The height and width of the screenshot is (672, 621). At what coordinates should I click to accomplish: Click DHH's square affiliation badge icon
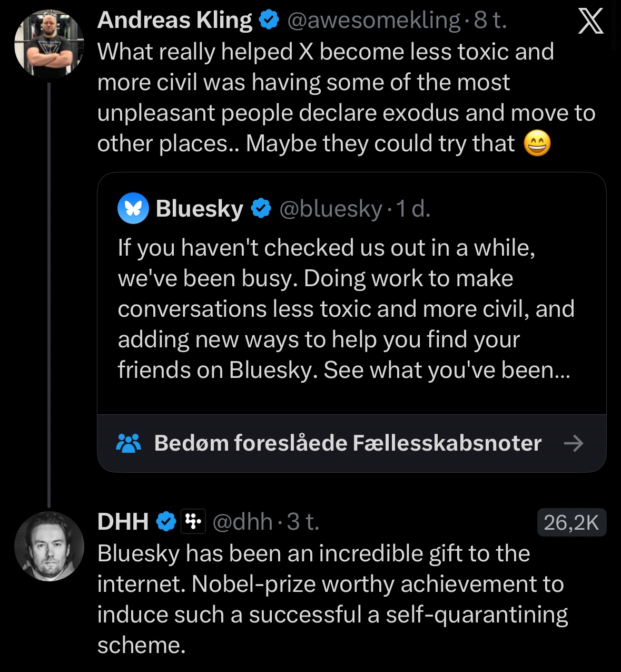point(193,522)
